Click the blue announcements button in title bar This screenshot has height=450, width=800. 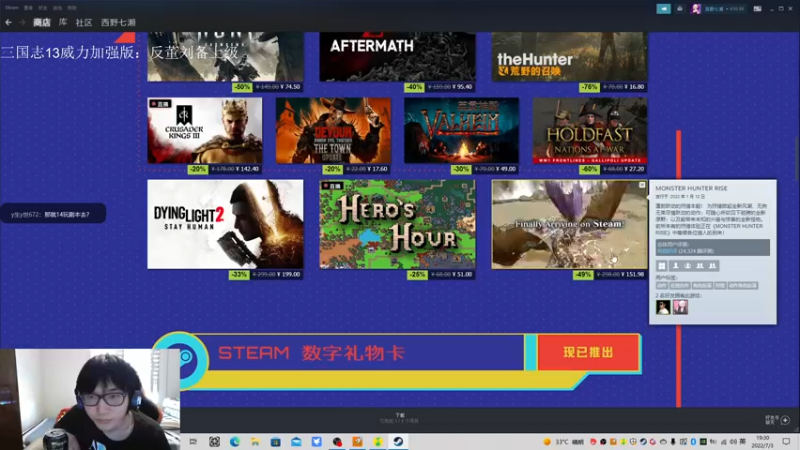[663, 9]
